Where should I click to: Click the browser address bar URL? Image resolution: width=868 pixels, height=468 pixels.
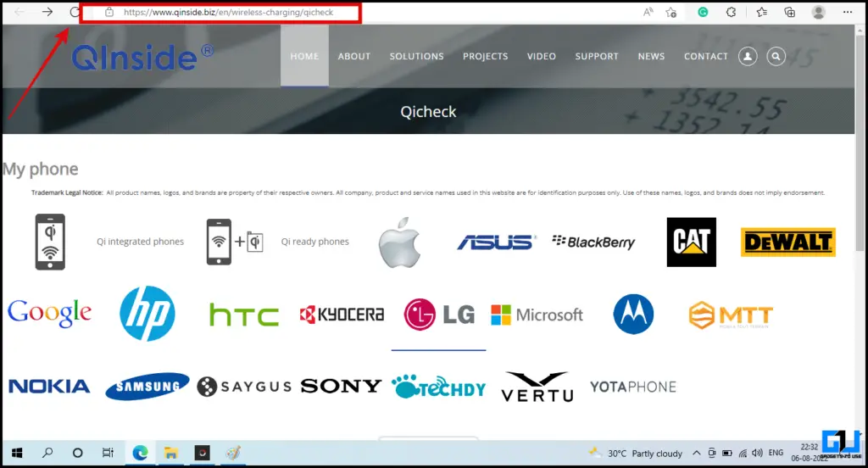[229, 13]
